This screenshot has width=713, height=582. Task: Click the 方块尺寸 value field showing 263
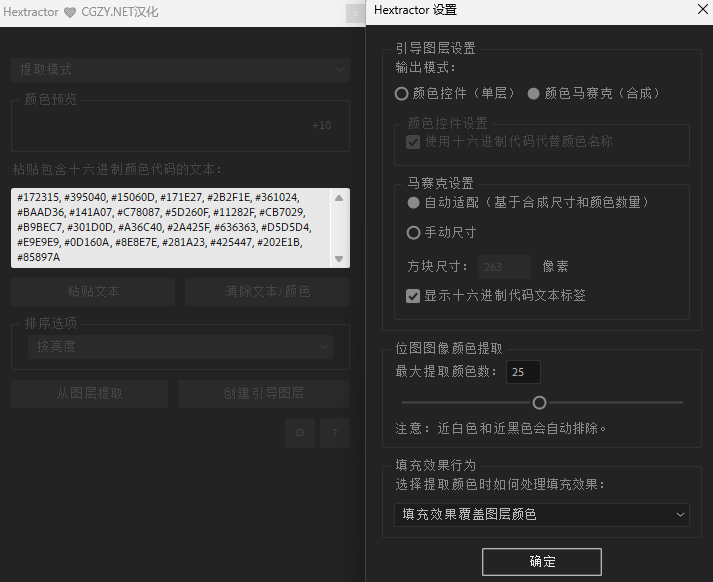click(x=504, y=267)
